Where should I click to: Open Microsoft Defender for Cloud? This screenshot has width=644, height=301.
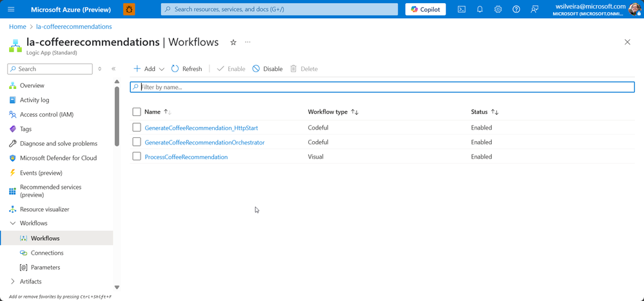pyautogui.click(x=57, y=158)
